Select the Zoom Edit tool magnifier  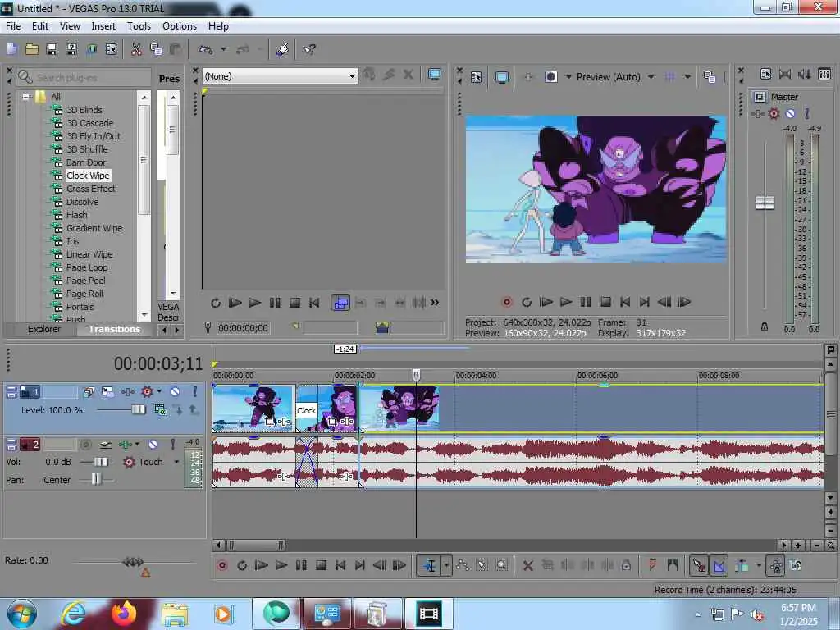click(501, 565)
